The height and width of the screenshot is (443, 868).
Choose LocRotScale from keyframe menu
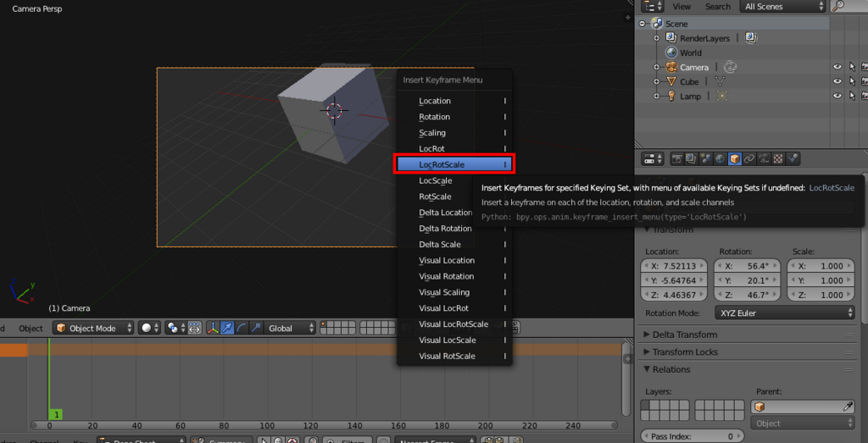pos(454,165)
